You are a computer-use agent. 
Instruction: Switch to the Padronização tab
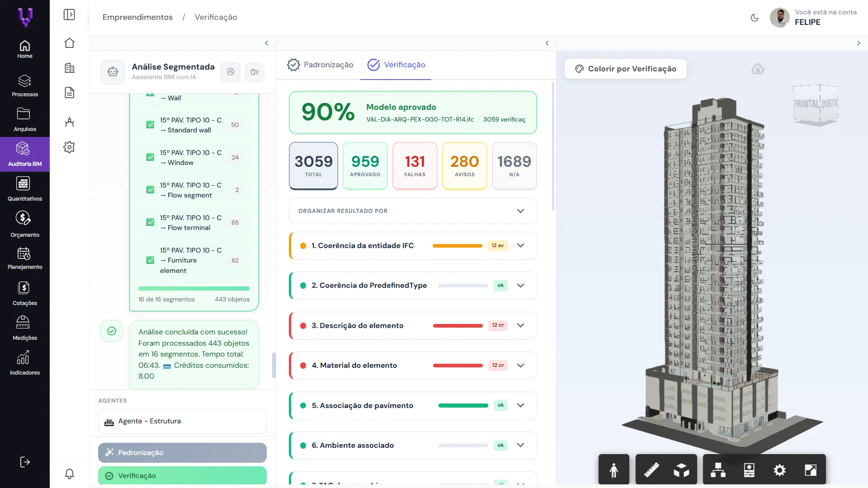point(320,65)
